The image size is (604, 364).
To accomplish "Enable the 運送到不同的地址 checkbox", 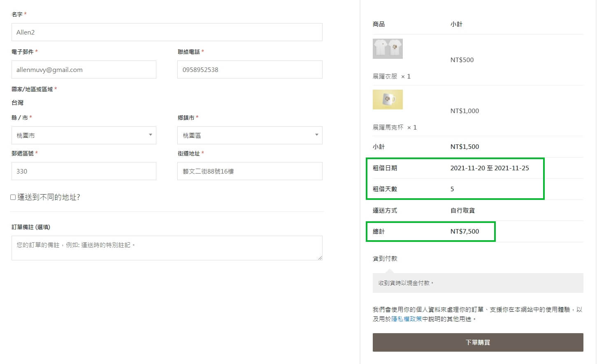I will click(13, 197).
